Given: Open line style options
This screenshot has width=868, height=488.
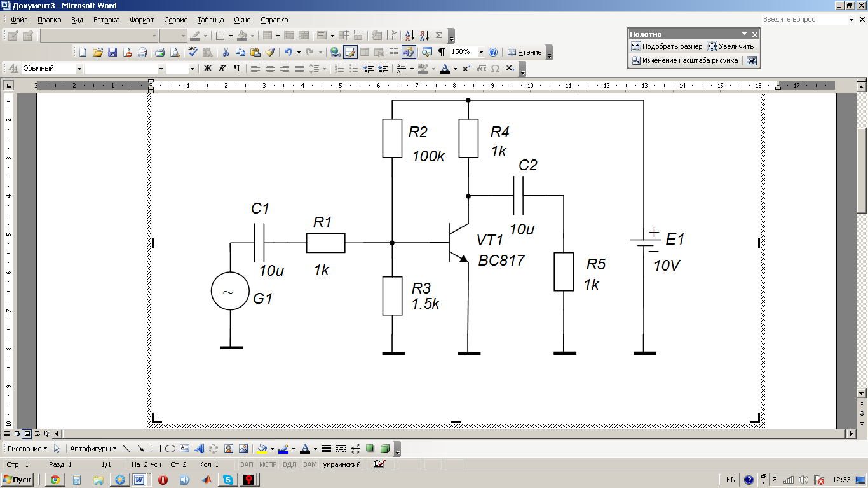Looking at the screenshot, I should (326, 449).
